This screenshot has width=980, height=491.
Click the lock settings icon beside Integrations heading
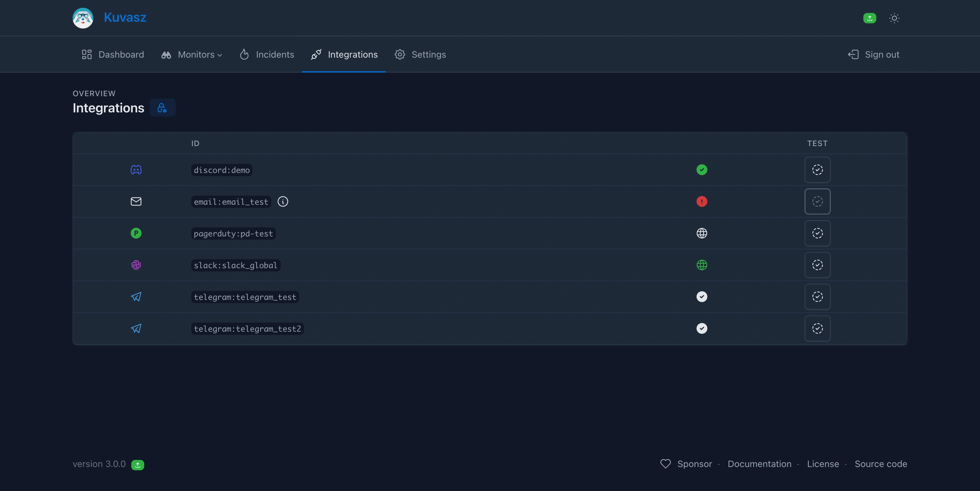(162, 108)
